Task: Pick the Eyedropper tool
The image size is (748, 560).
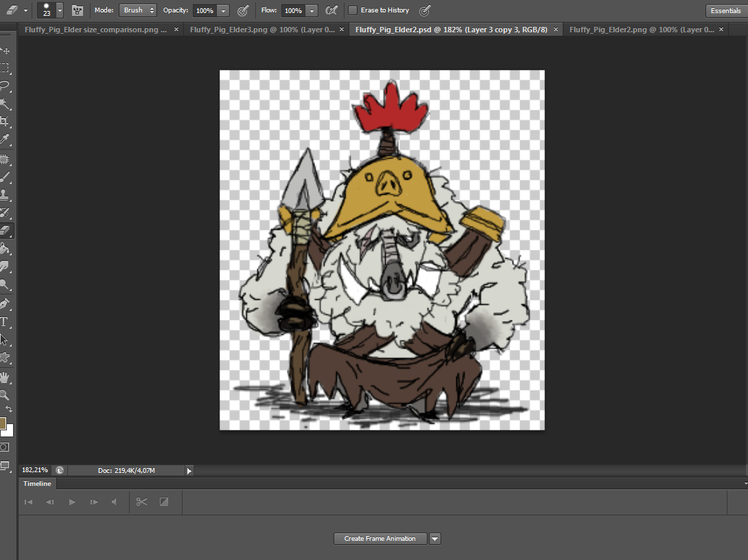Action: pos(5,140)
